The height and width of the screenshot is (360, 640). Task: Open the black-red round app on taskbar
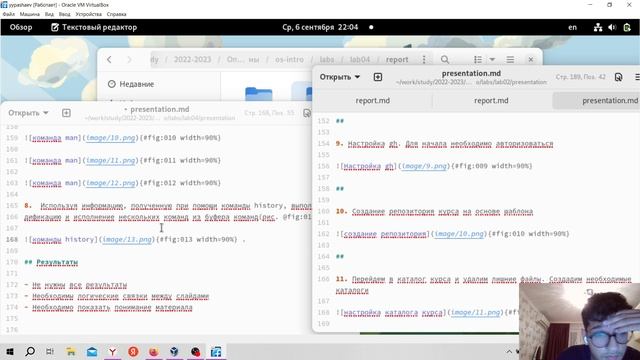tap(196, 351)
